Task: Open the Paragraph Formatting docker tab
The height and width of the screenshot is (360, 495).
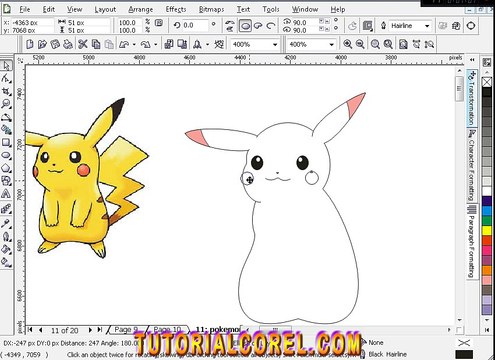Action: coord(471,242)
